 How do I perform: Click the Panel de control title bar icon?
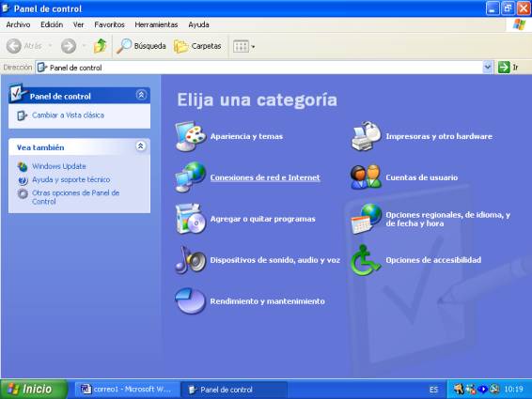click(x=6, y=8)
